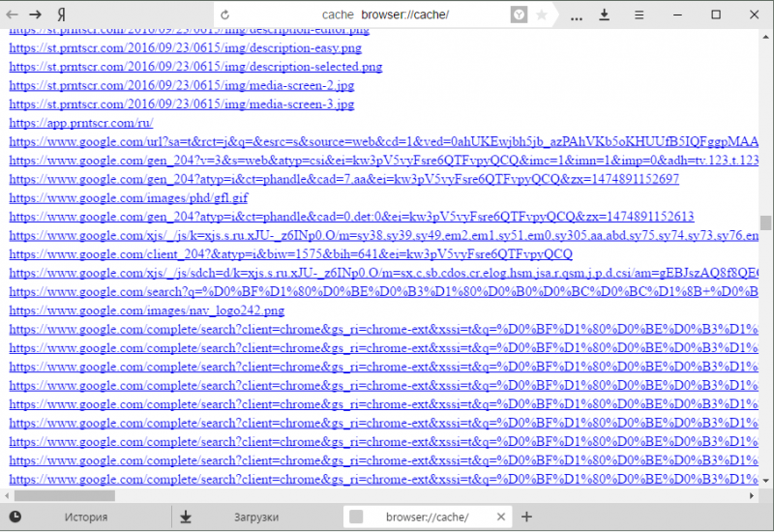This screenshot has width=774, height=532.
Task: Open description-easy.png link
Action: pos(186,48)
